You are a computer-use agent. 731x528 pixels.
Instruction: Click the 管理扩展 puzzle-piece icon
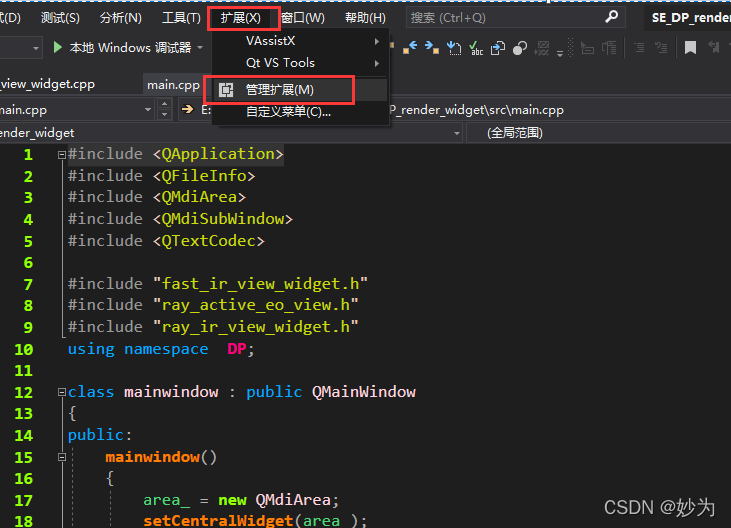tap(226, 90)
